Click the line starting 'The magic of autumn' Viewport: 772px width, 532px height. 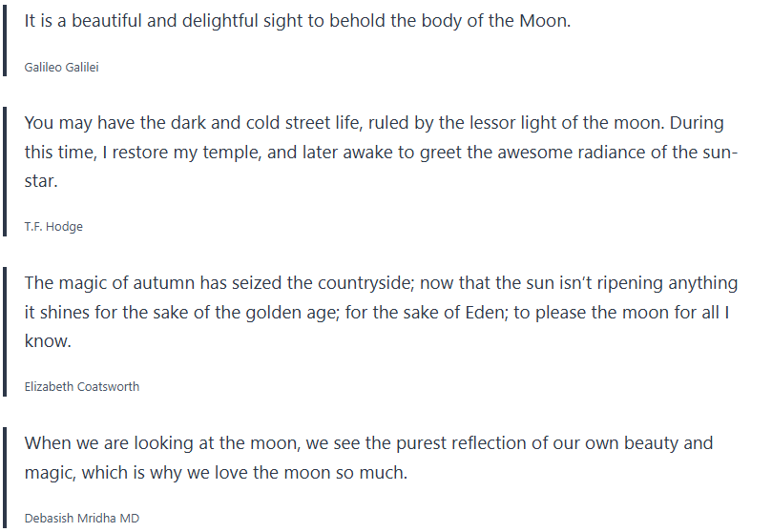pyautogui.click(x=380, y=283)
